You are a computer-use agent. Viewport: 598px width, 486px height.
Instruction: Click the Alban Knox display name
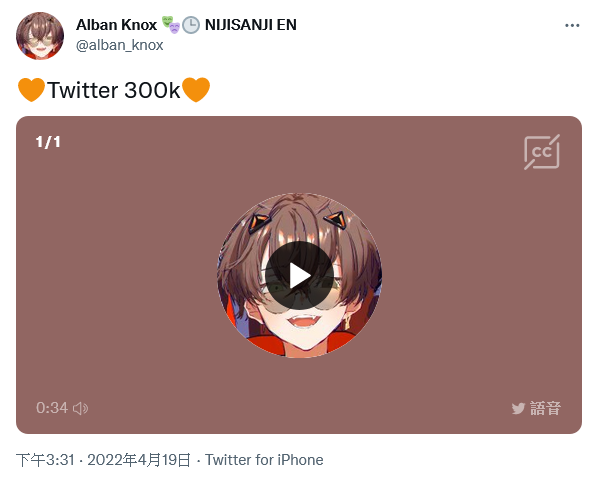116,25
